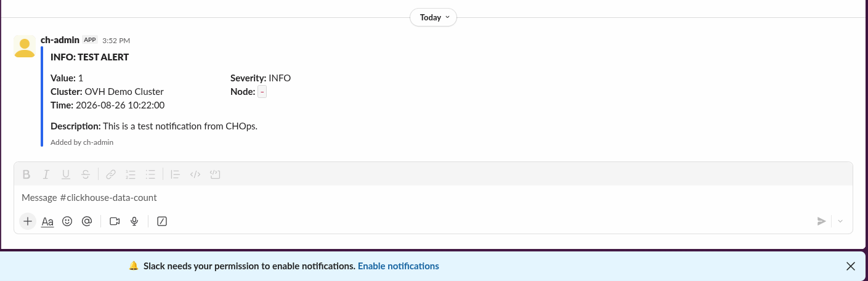
Task: Apply bold formatting in message toolbar
Action: point(26,174)
